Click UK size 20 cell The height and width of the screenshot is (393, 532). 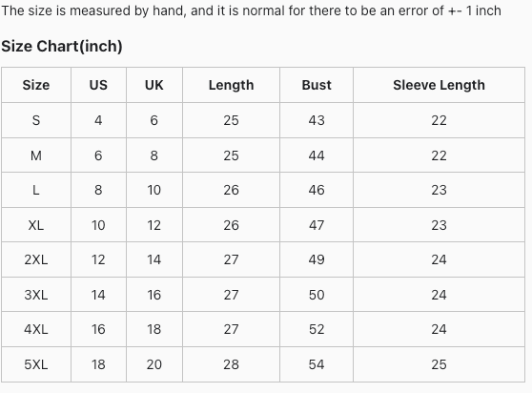[x=154, y=364]
